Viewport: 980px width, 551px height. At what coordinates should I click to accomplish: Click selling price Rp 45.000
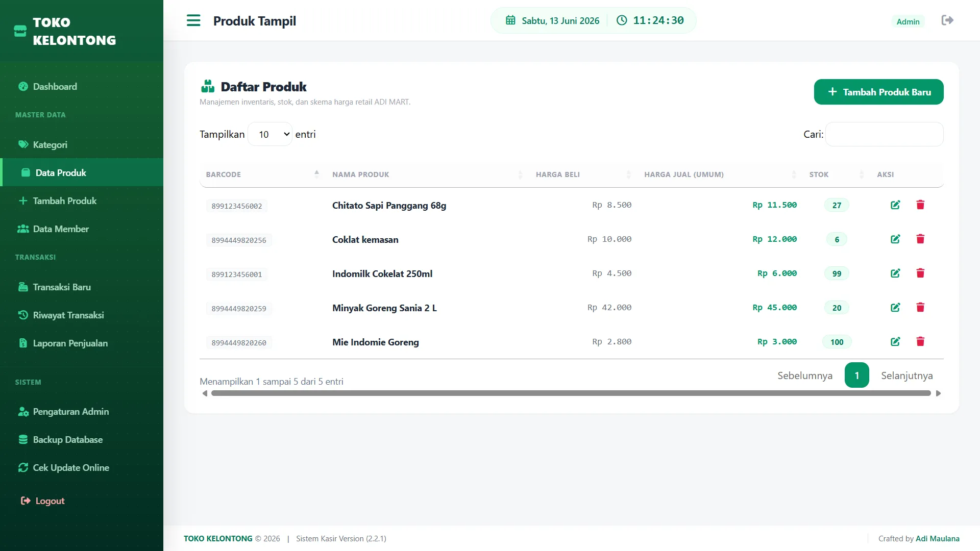point(774,308)
